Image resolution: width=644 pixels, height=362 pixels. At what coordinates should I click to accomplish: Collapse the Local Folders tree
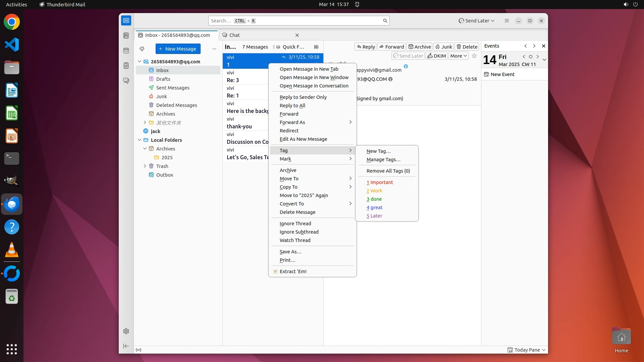click(140, 140)
